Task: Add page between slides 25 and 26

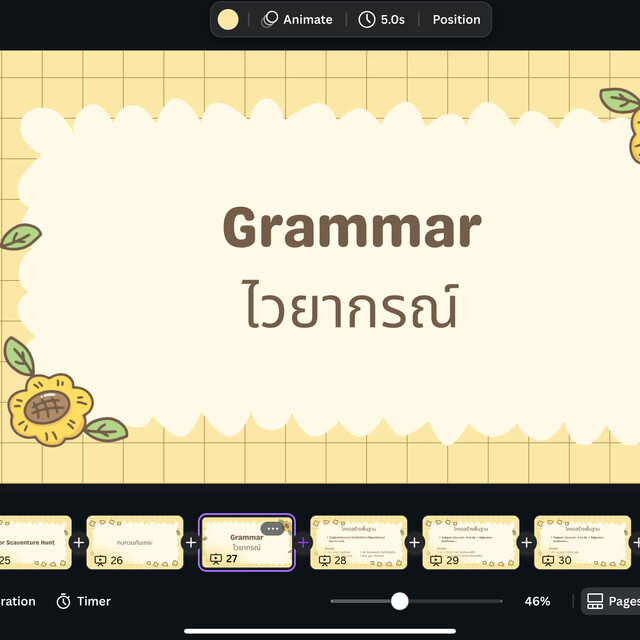Action: [x=79, y=542]
